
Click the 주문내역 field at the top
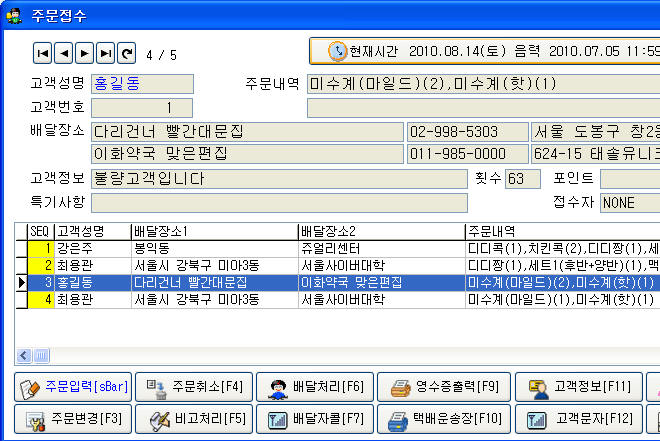pyautogui.click(x=483, y=84)
